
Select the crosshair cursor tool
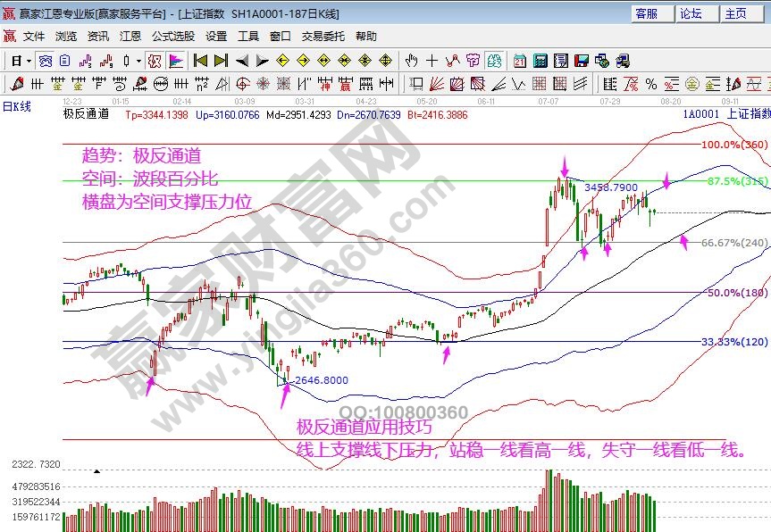click(432, 61)
